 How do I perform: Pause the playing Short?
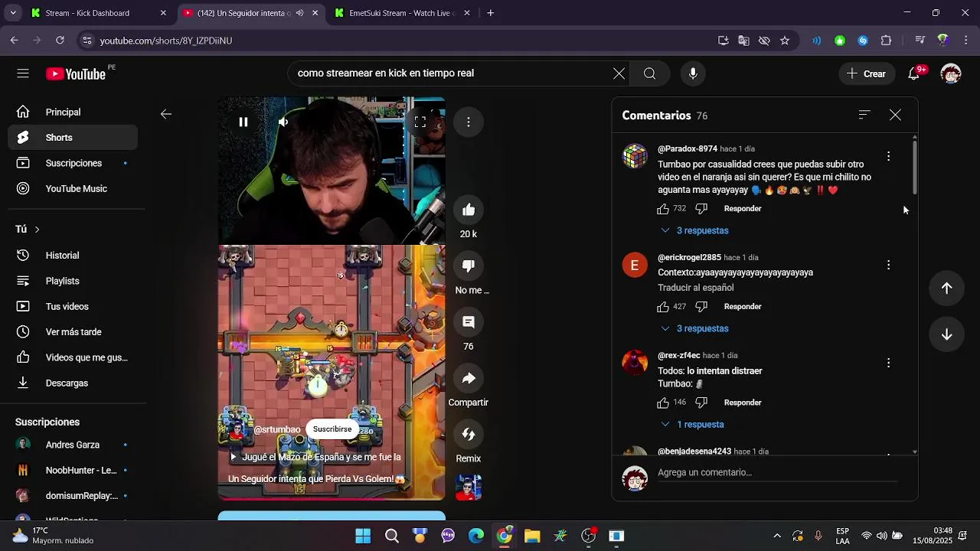coord(243,122)
